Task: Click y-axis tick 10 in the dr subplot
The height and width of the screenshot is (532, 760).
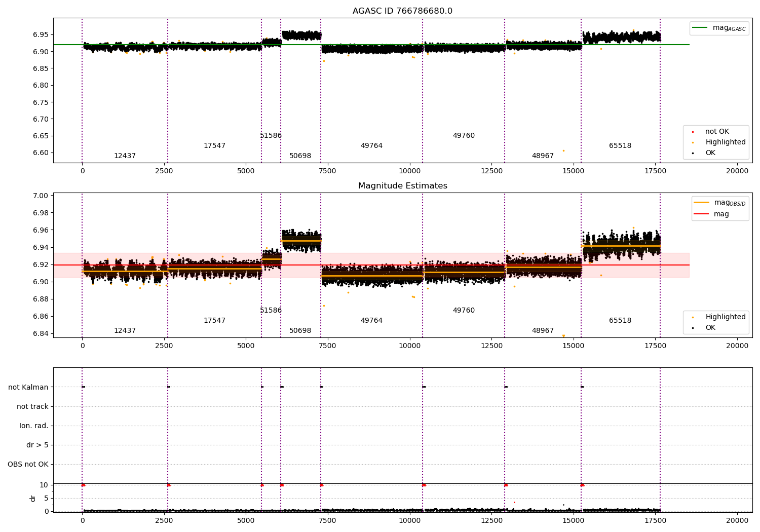Action: pos(44,485)
